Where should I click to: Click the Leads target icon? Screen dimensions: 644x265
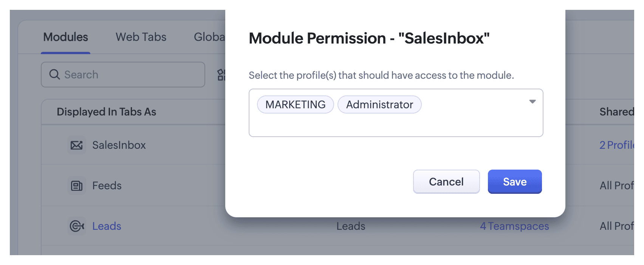pos(77,226)
